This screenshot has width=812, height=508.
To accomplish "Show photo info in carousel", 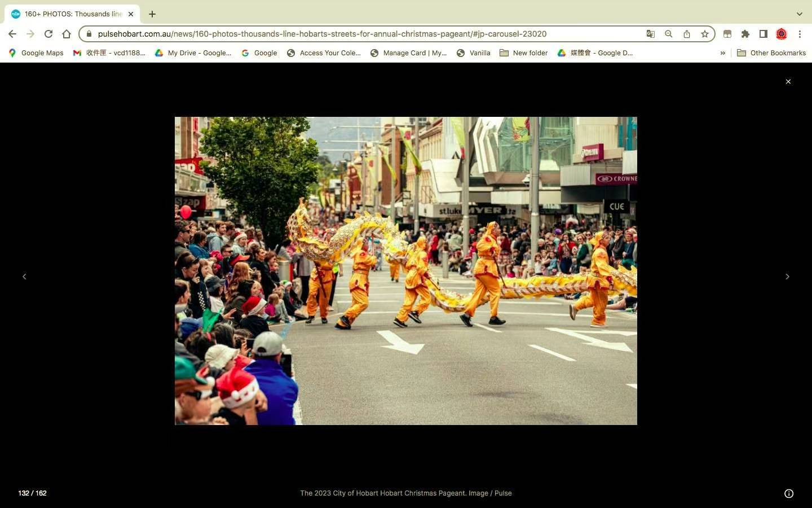I will (788, 493).
